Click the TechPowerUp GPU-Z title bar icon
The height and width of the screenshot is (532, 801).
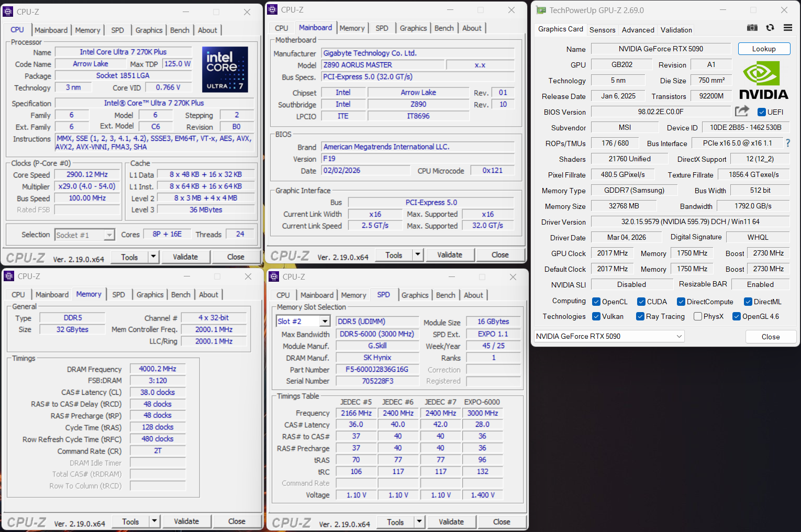click(x=541, y=10)
